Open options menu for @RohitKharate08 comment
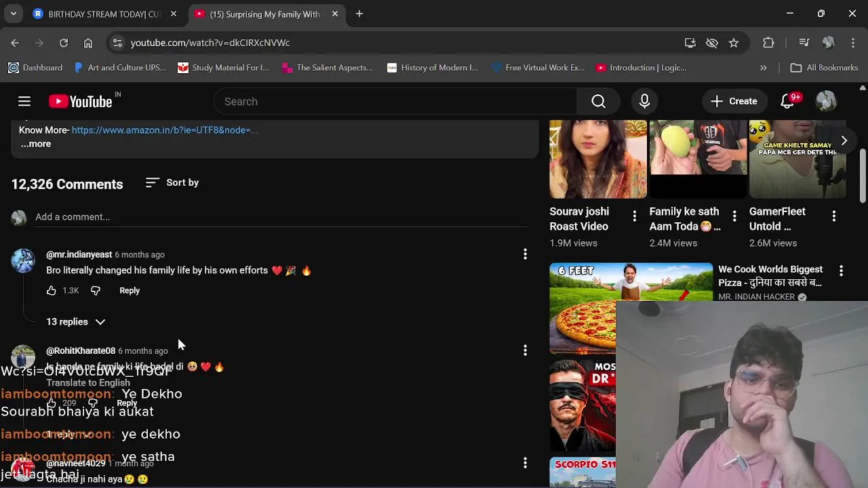The height and width of the screenshot is (488, 868). [x=525, y=350]
